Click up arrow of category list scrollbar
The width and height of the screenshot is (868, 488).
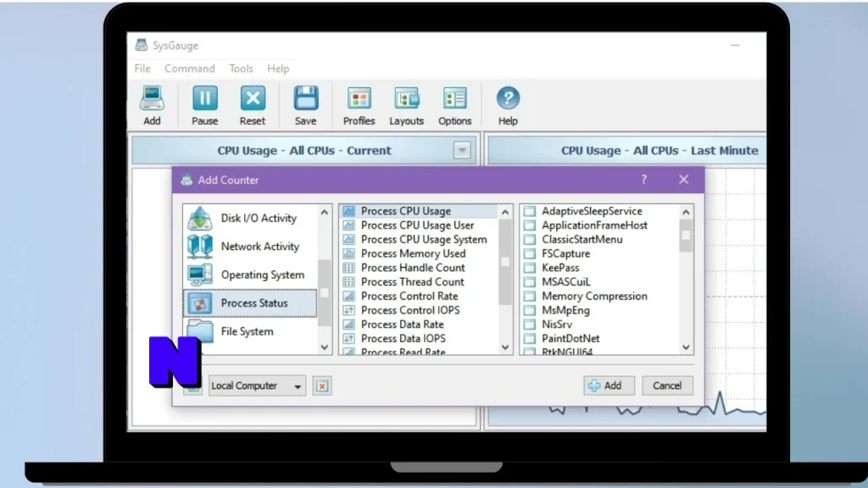(x=325, y=212)
